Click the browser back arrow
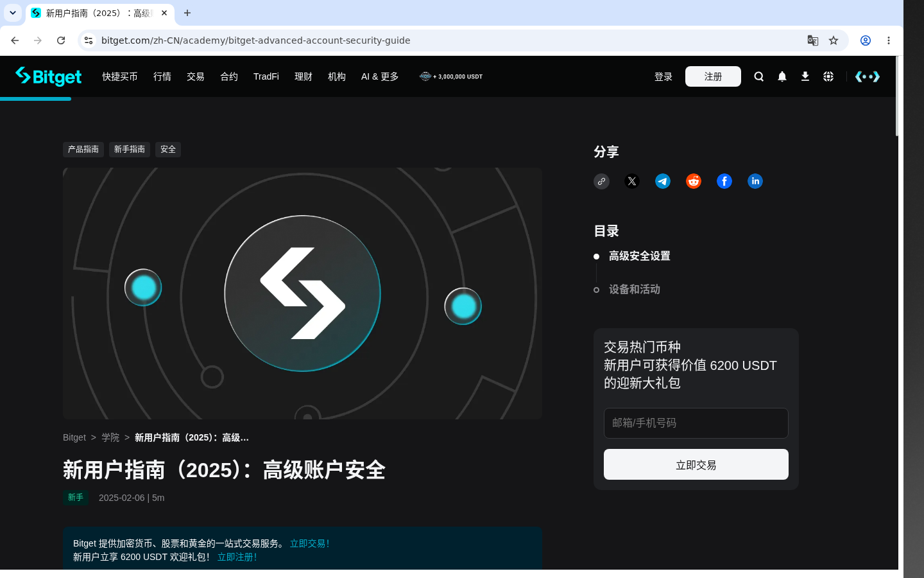This screenshot has height=578, width=924. pyautogui.click(x=15, y=40)
